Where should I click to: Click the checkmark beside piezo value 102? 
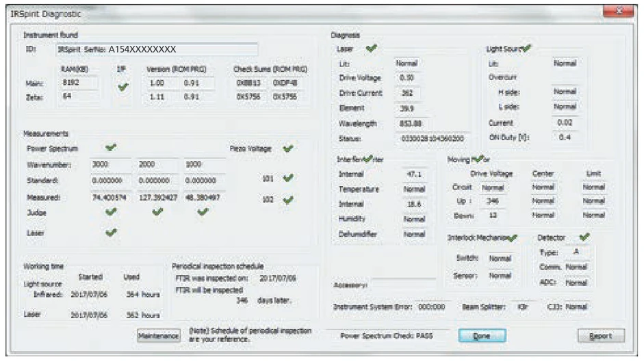pos(287,200)
